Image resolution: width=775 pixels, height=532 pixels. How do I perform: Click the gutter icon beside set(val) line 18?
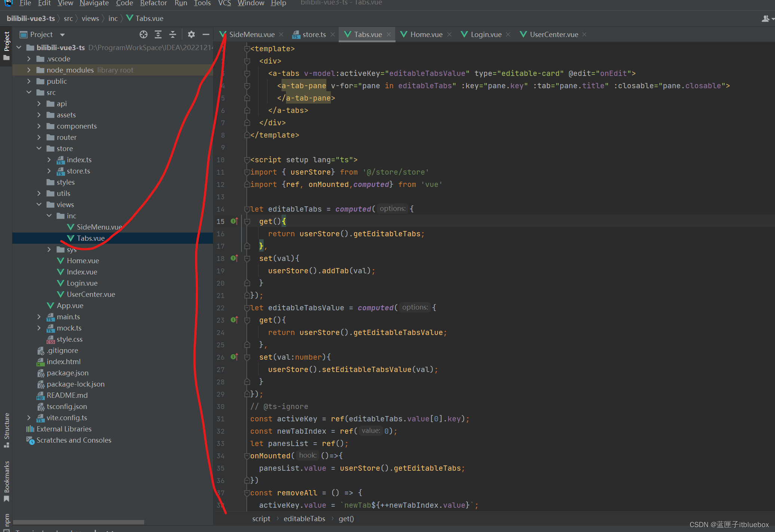(234, 258)
